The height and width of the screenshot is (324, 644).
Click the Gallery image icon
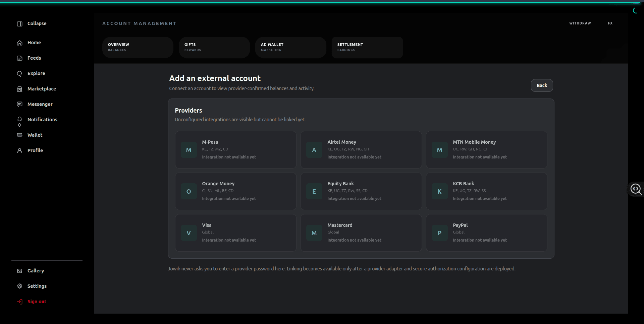(20, 271)
